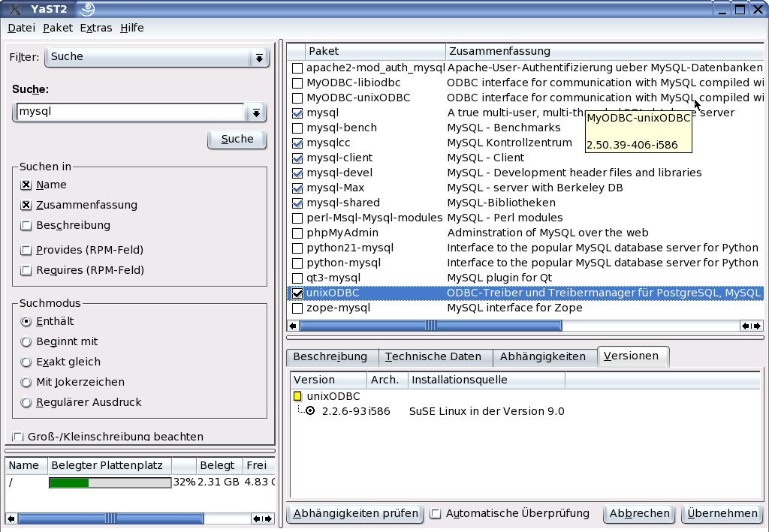Click the status icon of phpMyAdmin package
Screen dimensions: 769x532
pyautogui.click(x=297, y=233)
